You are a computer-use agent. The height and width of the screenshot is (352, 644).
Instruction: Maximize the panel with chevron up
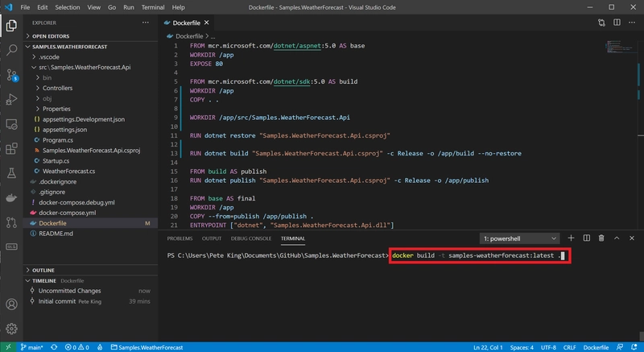pyautogui.click(x=617, y=238)
